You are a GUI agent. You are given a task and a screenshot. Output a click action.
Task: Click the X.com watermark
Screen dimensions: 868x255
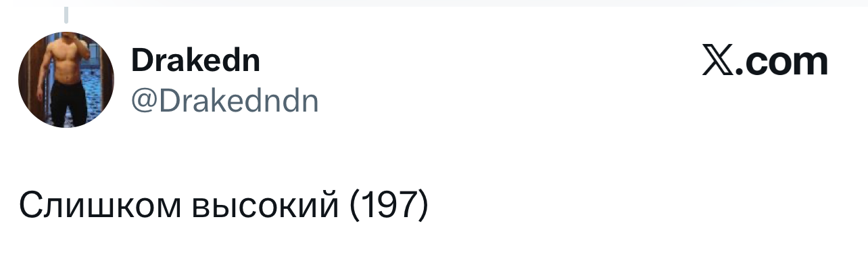click(x=765, y=62)
